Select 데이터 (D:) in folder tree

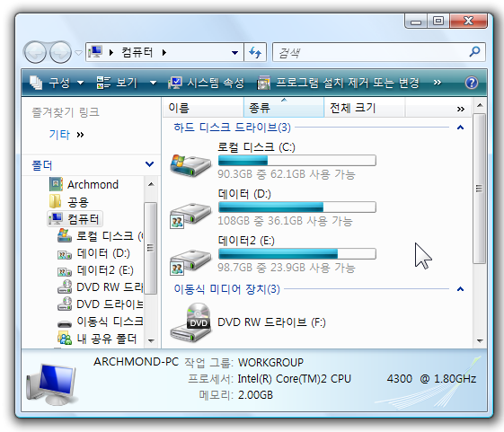point(93,253)
